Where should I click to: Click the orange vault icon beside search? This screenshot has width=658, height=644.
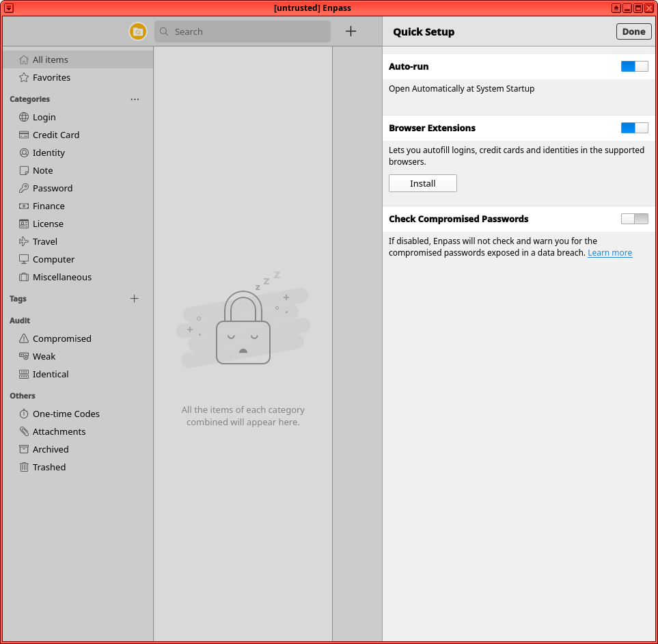click(x=138, y=31)
